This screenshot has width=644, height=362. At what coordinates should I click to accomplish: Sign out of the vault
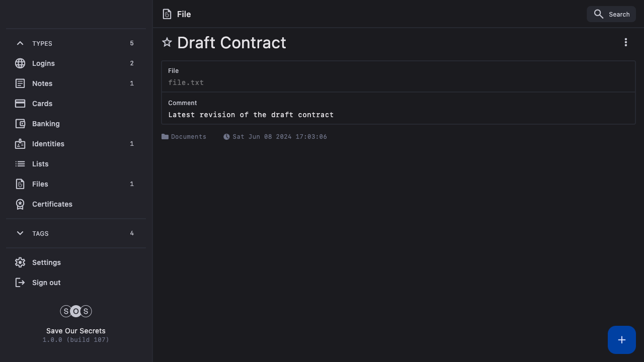pos(46,283)
